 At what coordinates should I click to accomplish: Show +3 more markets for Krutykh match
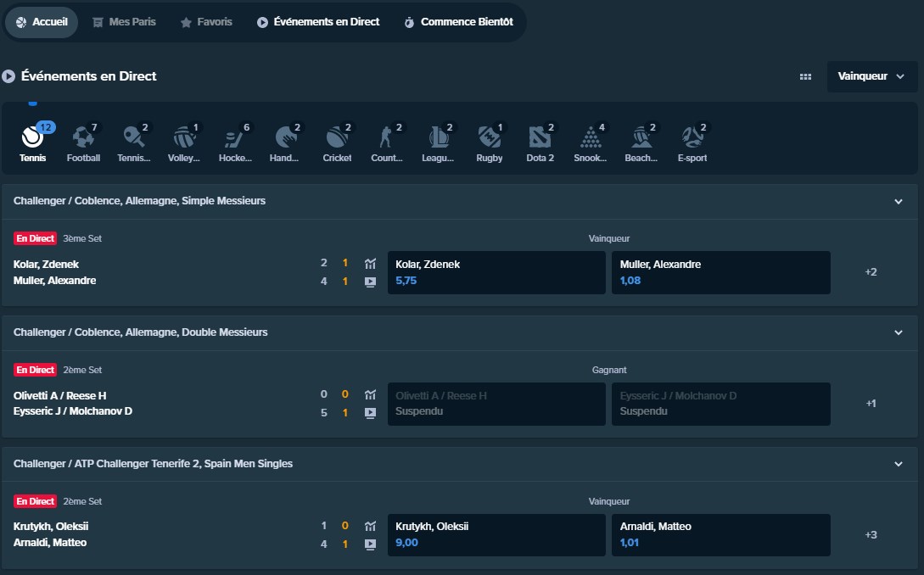click(x=871, y=535)
